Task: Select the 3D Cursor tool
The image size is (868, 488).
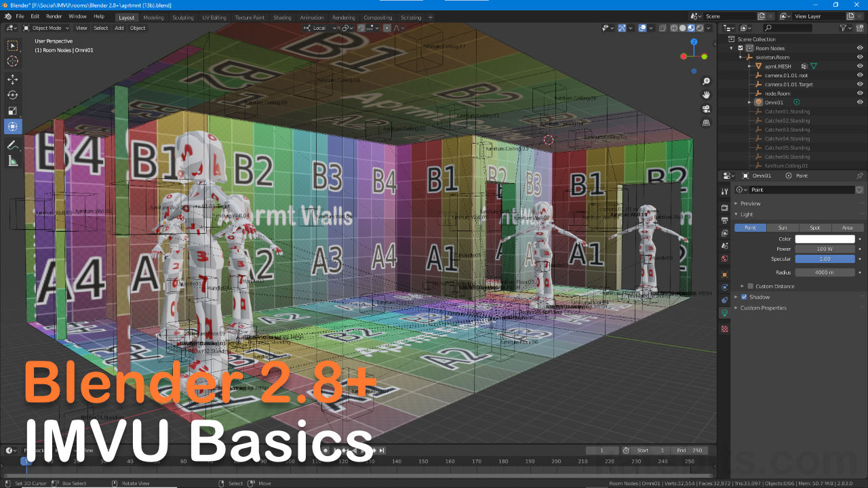Action: point(13,61)
